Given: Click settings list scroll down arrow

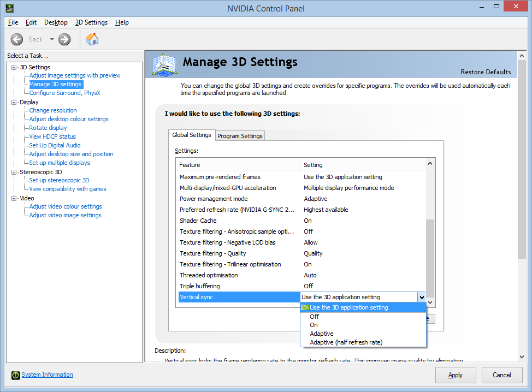Looking at the screenshot, I should tap(430, 302).
